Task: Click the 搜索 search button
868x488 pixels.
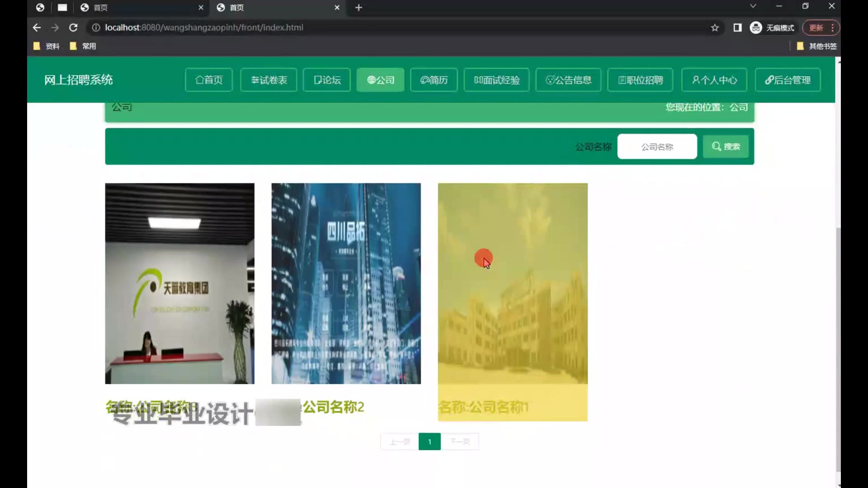Action: pos(726,146)
